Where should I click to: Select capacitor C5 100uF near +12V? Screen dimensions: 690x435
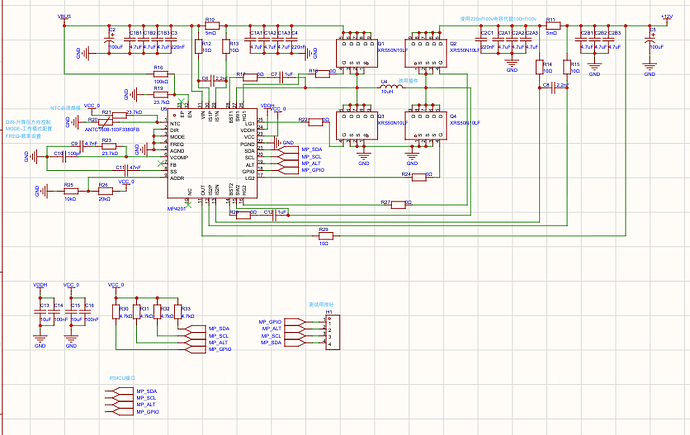tap(650, 40)
